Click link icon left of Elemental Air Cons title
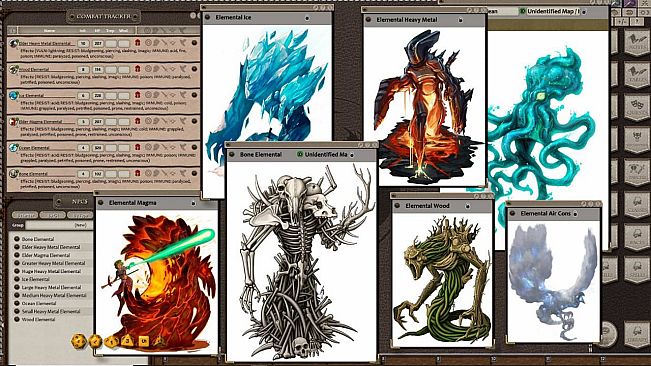The image size is (651, 366). pos(512,213)
